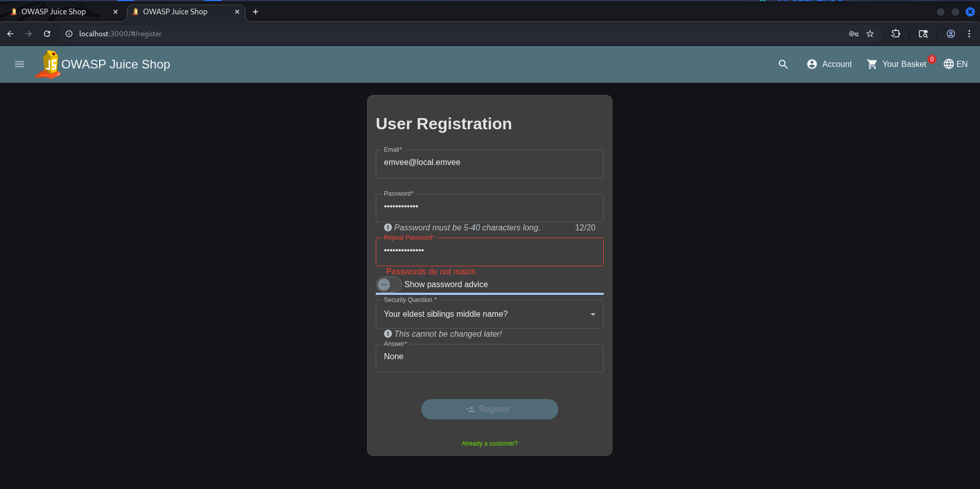
Task: Expand the Security Question dropdown
Action: pos(490,314)
